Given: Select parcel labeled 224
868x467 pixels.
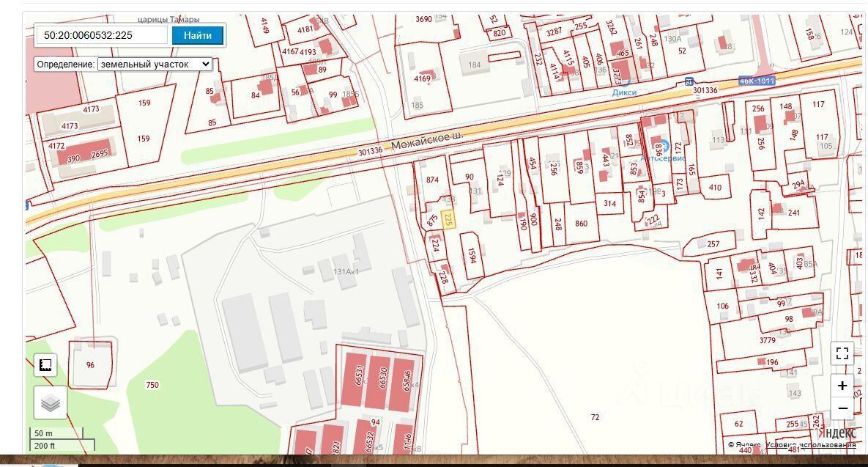Looking at the screenshot, I should coord(435,245).
